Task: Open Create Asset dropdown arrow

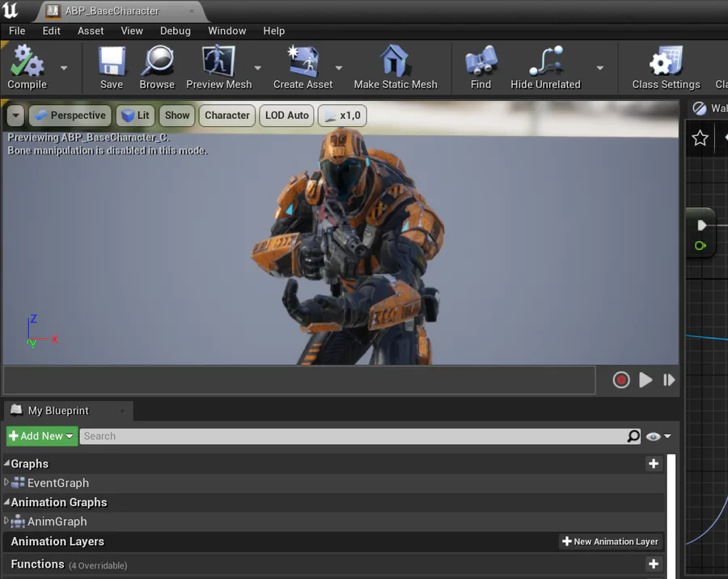Action: 339,68
